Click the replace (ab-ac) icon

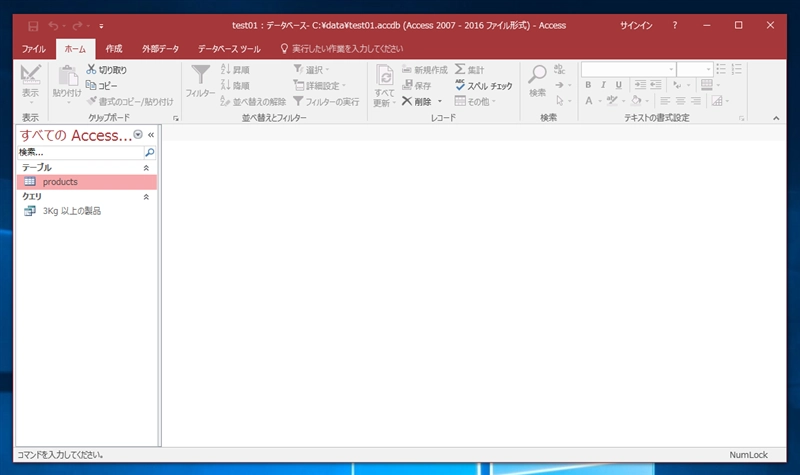560,69
